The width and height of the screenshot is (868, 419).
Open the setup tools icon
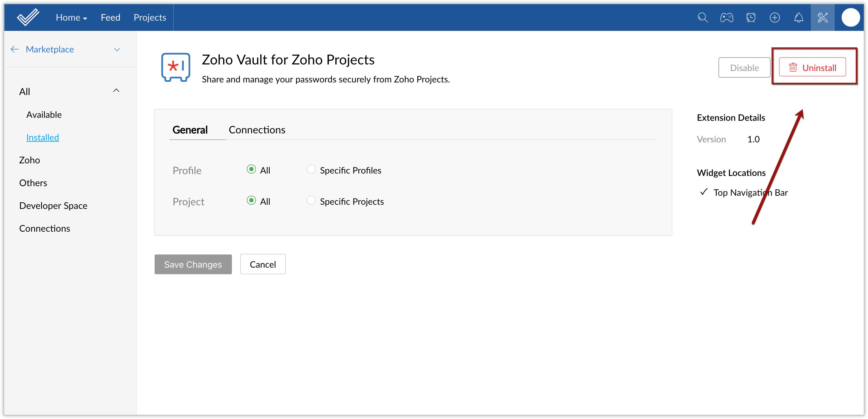pyautogui.click(x=822, y=17)
